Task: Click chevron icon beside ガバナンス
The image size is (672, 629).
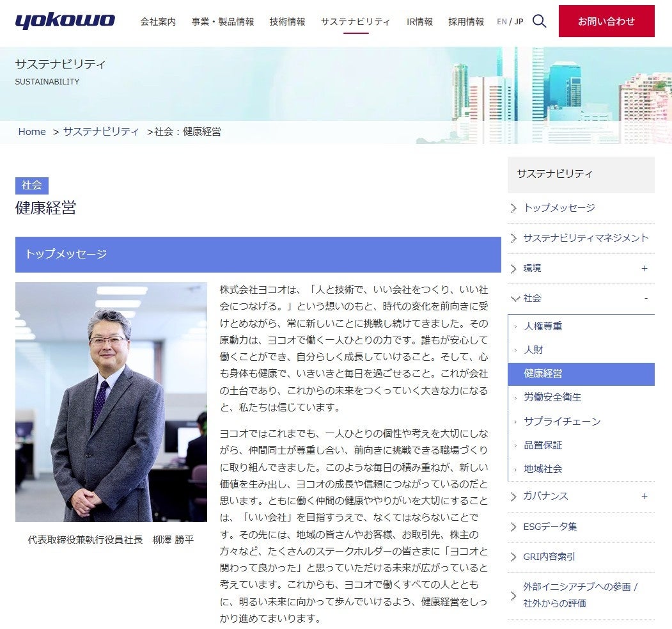Action: click(513, 497)
